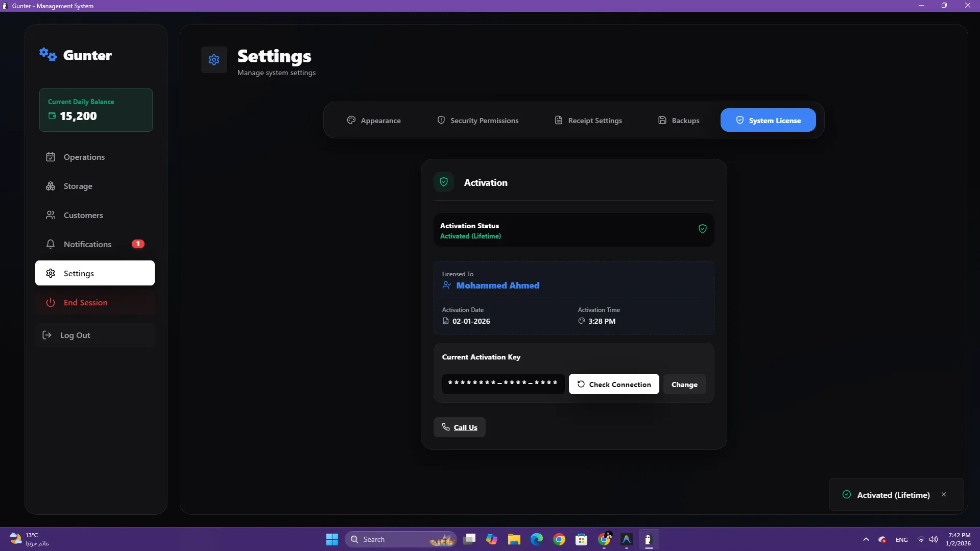Screen dimensions: 980x551
Task: Click the End Session button
Action: tap(95, 302)
